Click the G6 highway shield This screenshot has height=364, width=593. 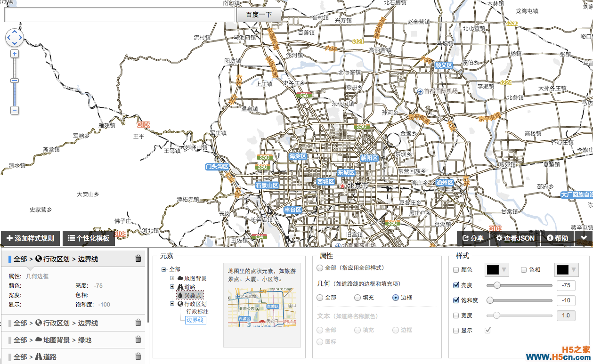click(x=305, y=95)
